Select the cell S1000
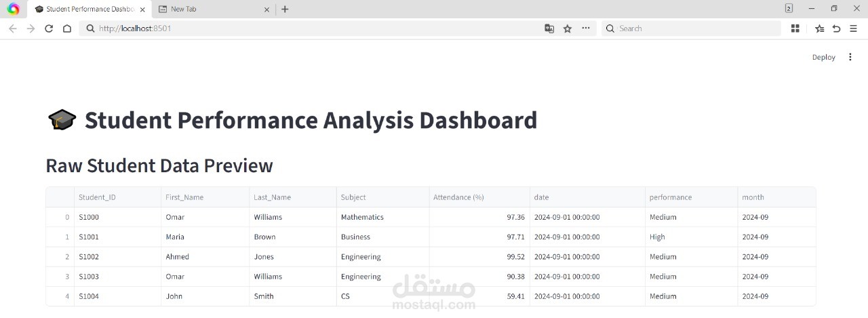Image resolution: width=868 pixels, height=318 pixels. pos(118,217)
